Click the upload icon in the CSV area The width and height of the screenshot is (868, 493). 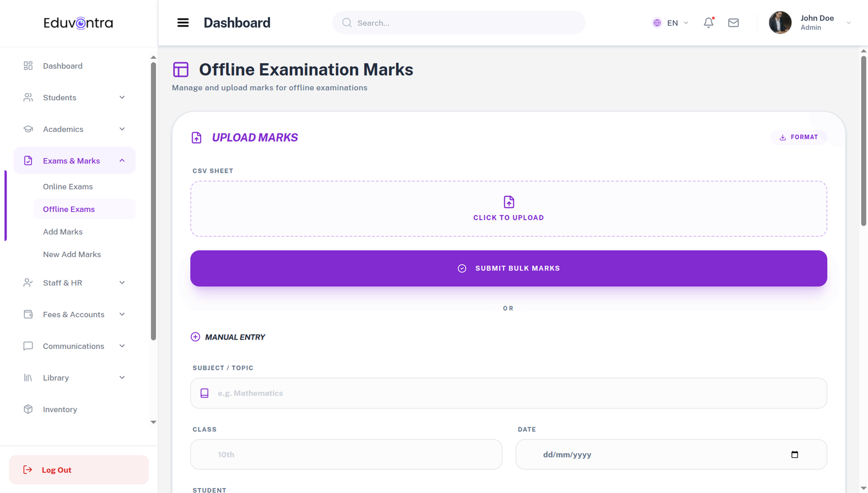[508, 202]
